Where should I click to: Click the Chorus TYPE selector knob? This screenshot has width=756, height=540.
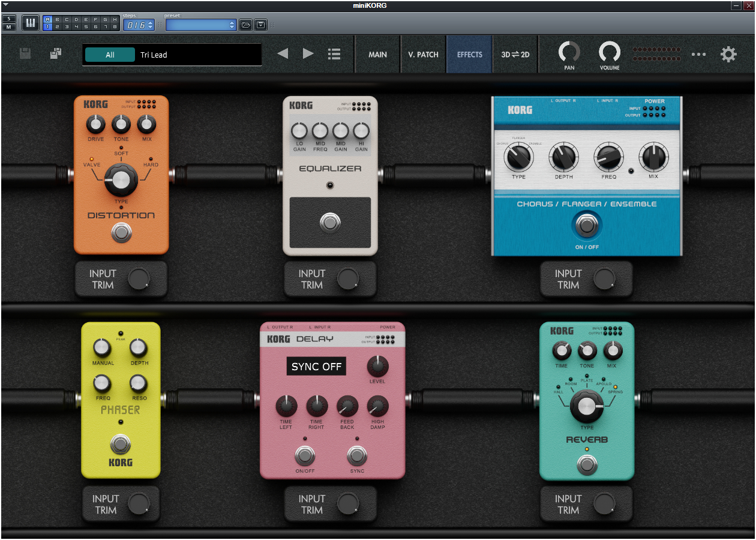(518, 157)
